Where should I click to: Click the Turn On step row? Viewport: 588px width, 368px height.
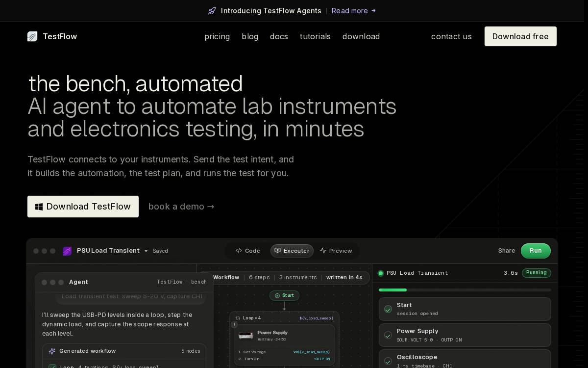(x=284, y=359)
